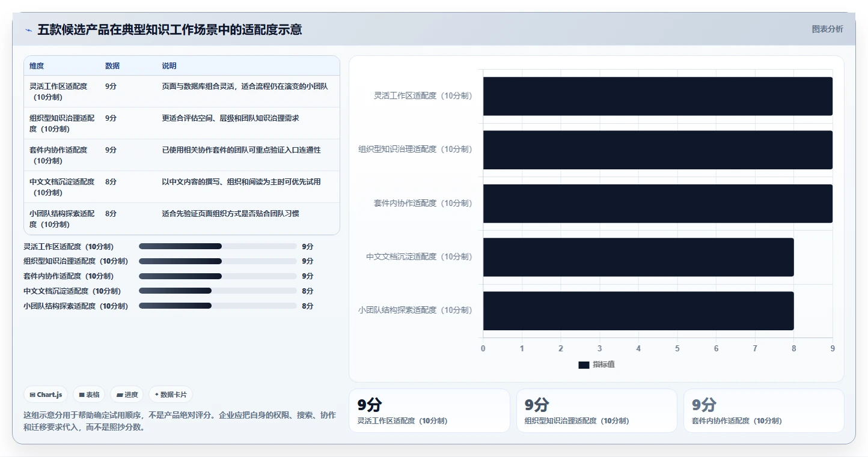Image resolution: width=868 pixels, height=457 pixels.
Task: Open the 9分 组织型知识治理适配度 data card
Action: point(597,411)
